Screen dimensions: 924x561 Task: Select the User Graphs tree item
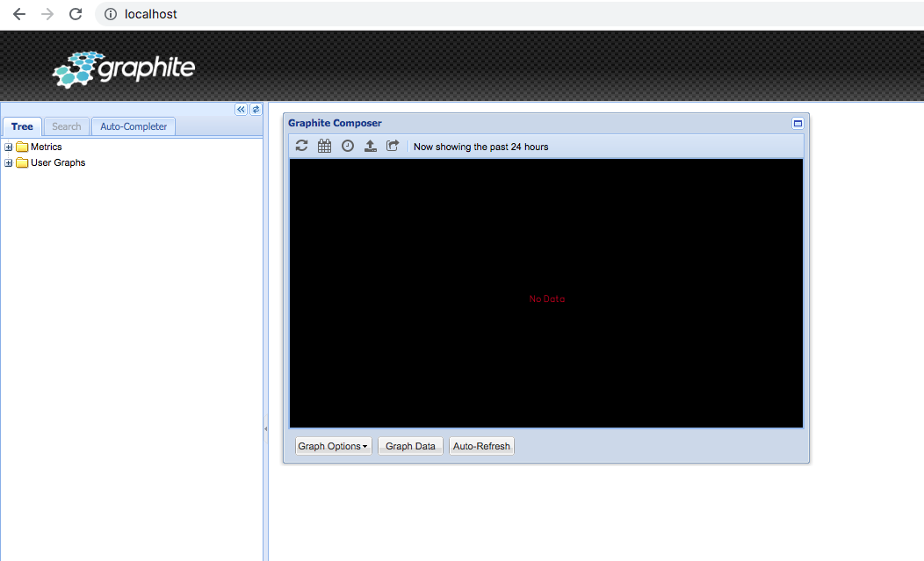tap(58, 162)
